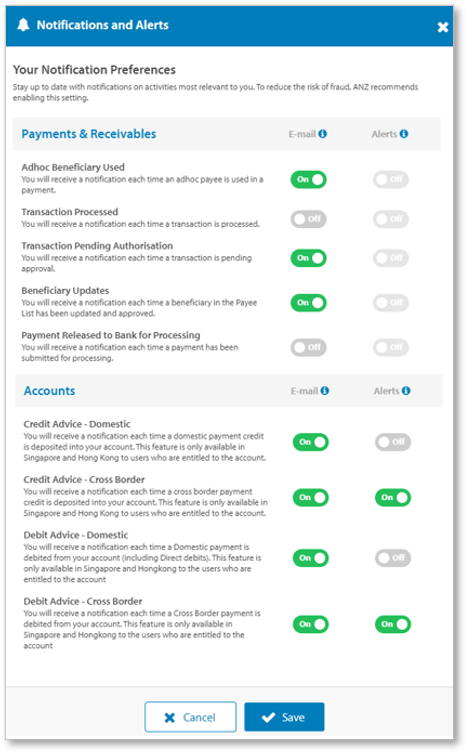Turn off Credit Advice Cross Border alerts
This screenshot has width=467, height=753.
pyautogui.click(x=393, y=498)
